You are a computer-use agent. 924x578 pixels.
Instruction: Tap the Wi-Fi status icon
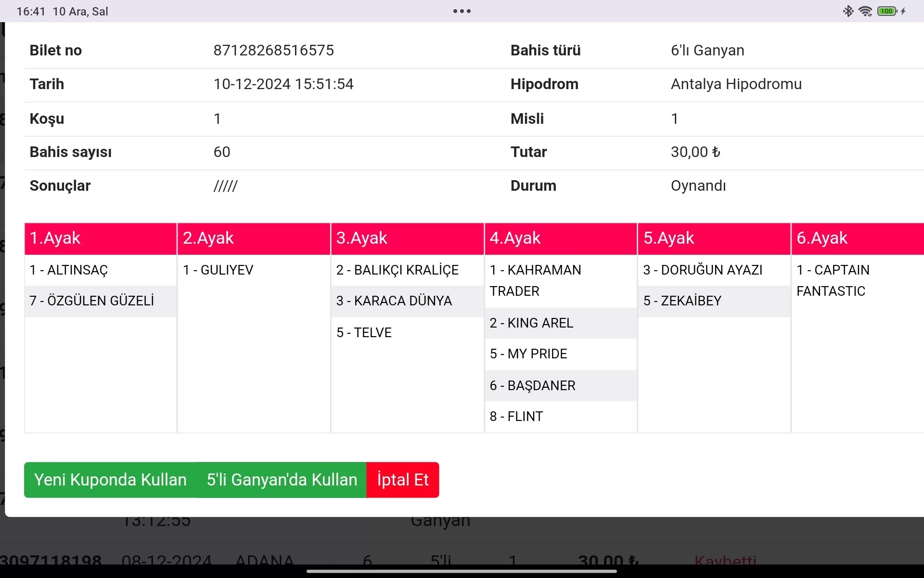(x=865, y=11)
